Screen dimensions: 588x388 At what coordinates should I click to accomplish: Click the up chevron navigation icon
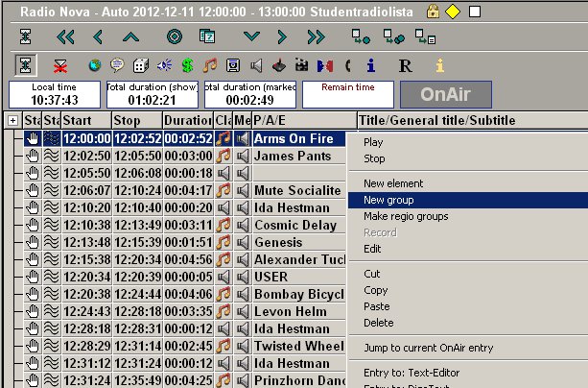[130, 37]
